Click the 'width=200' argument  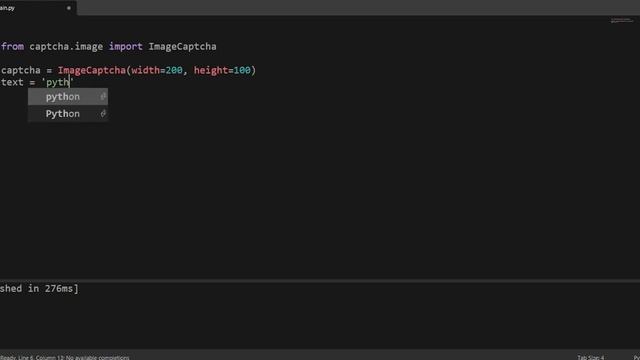157,70
